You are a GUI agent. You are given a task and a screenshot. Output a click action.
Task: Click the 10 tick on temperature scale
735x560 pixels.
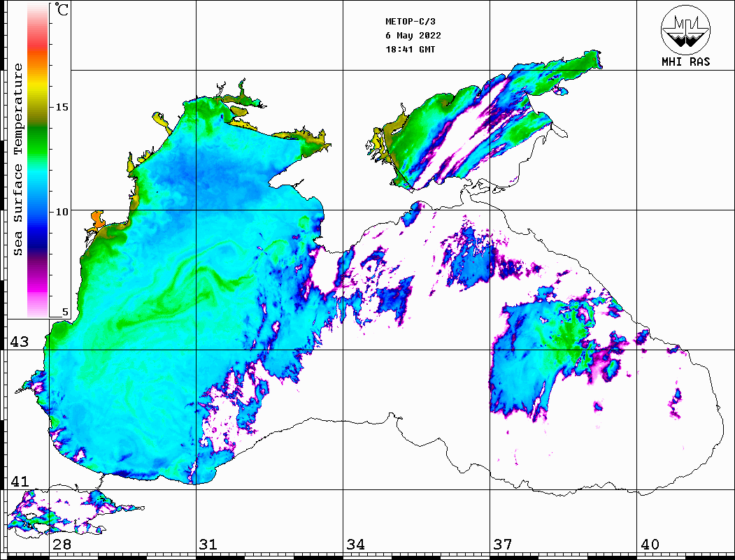pyautogui.click(x=62, y=211)
